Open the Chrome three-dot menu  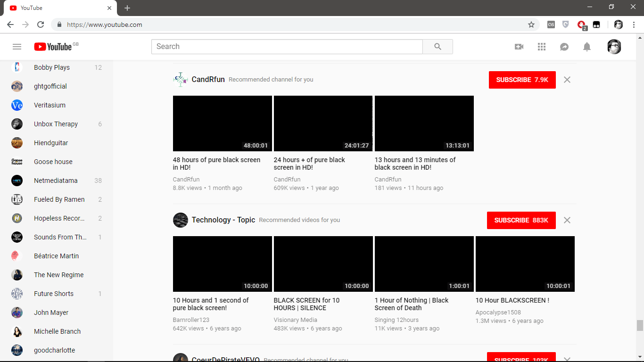tap(634, 25)
